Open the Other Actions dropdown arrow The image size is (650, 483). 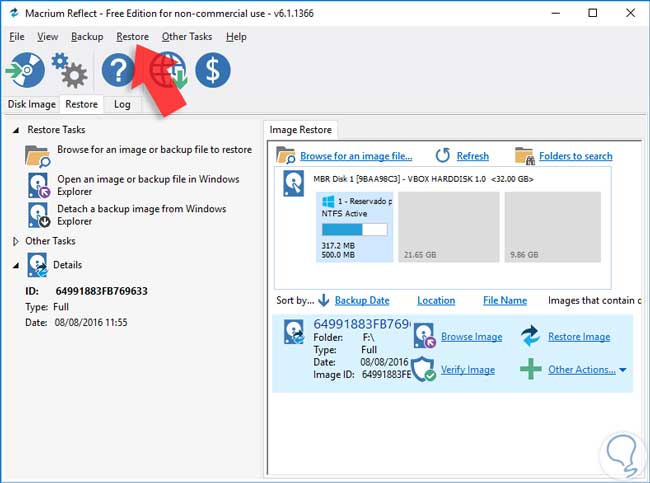623,370
